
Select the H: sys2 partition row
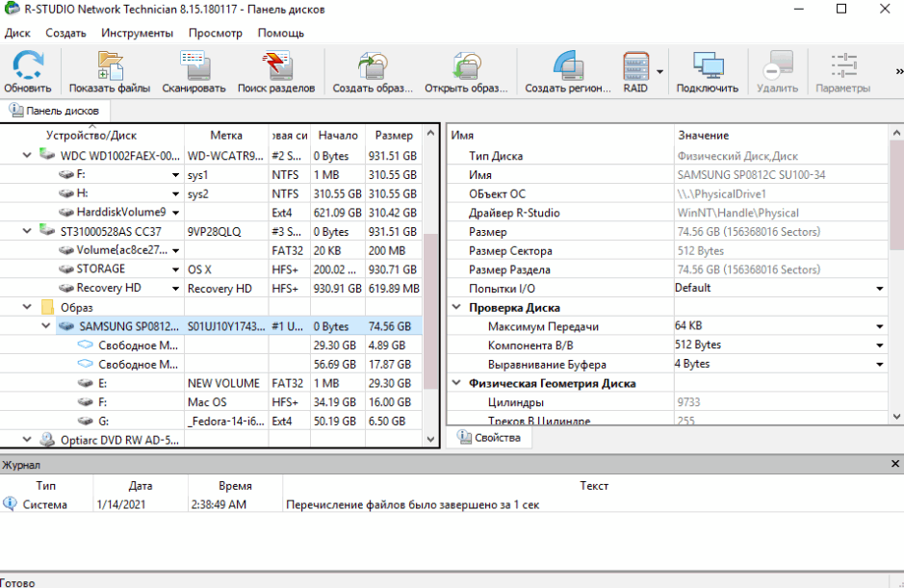pos(211,193)
